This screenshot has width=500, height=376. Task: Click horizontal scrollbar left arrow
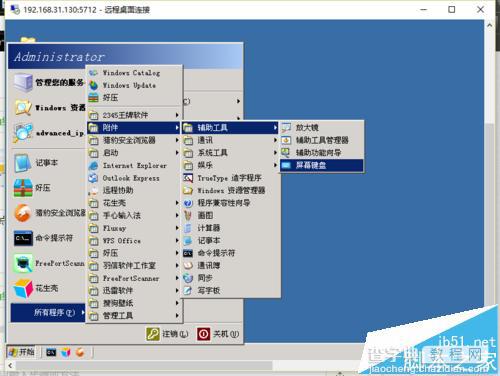point(10,366)
